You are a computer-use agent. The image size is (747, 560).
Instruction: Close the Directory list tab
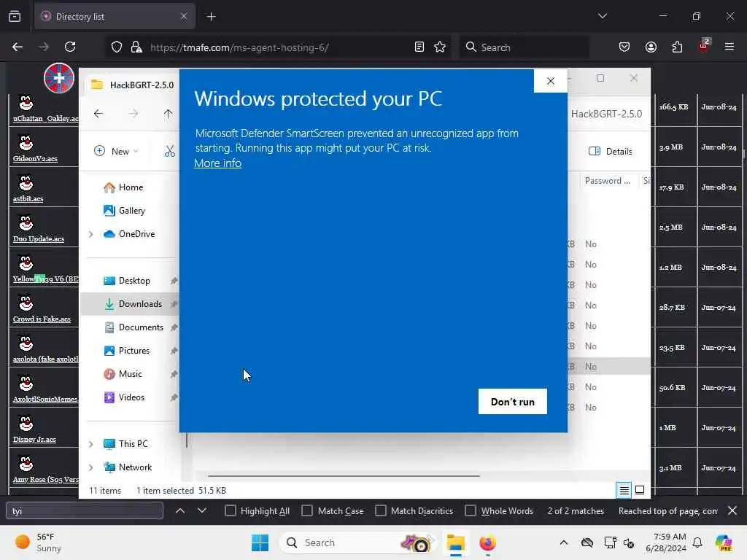coord(184,16)
